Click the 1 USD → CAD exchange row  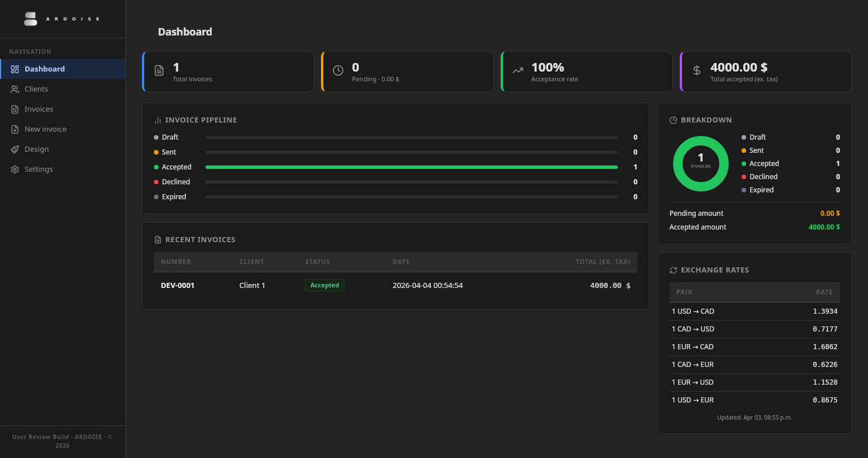755,311
